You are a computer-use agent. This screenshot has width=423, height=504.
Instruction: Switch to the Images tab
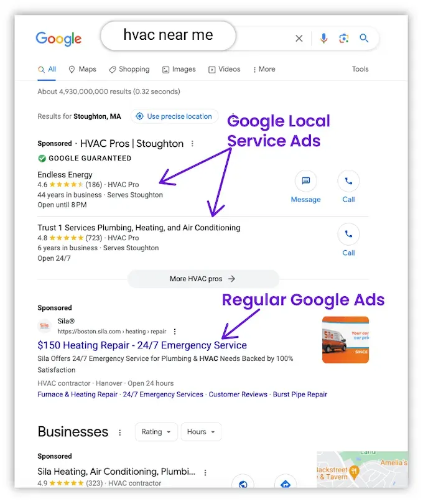coord(179,69)
